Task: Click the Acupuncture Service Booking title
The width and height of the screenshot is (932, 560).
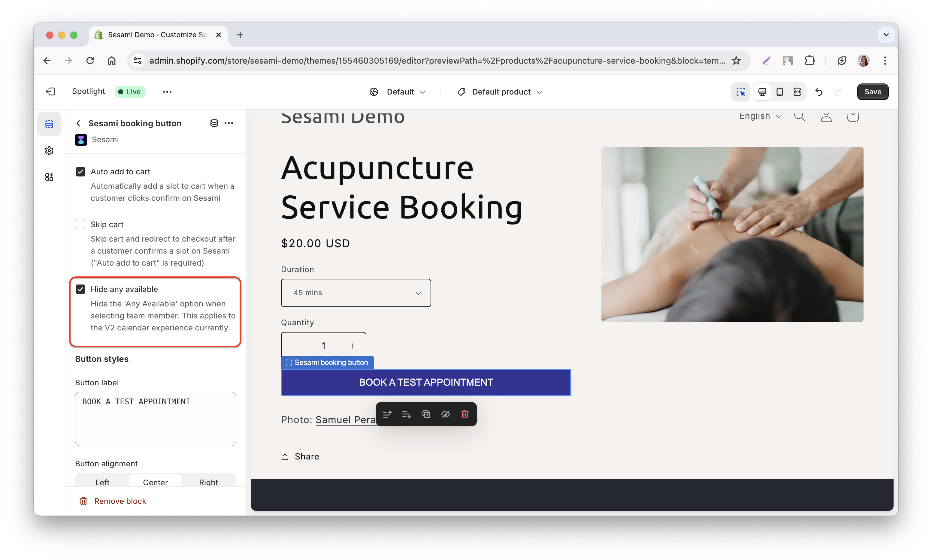Action: [x=401, y=187]
